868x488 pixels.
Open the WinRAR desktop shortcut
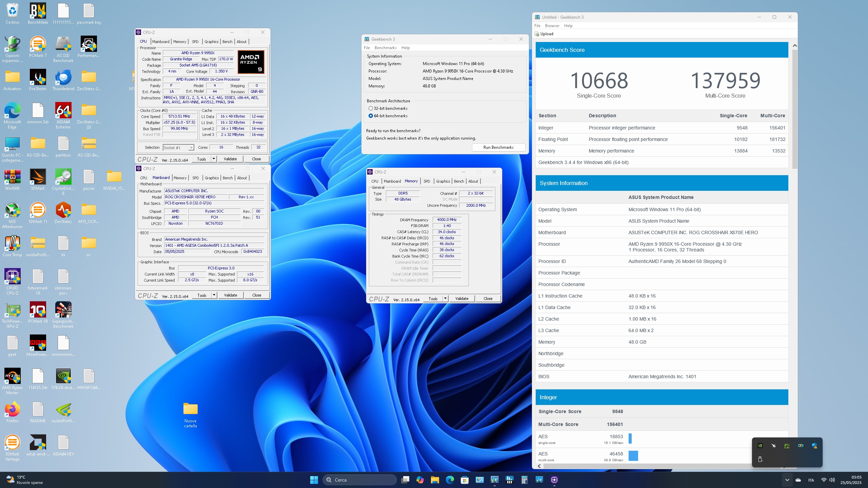(x=12, y=180)
